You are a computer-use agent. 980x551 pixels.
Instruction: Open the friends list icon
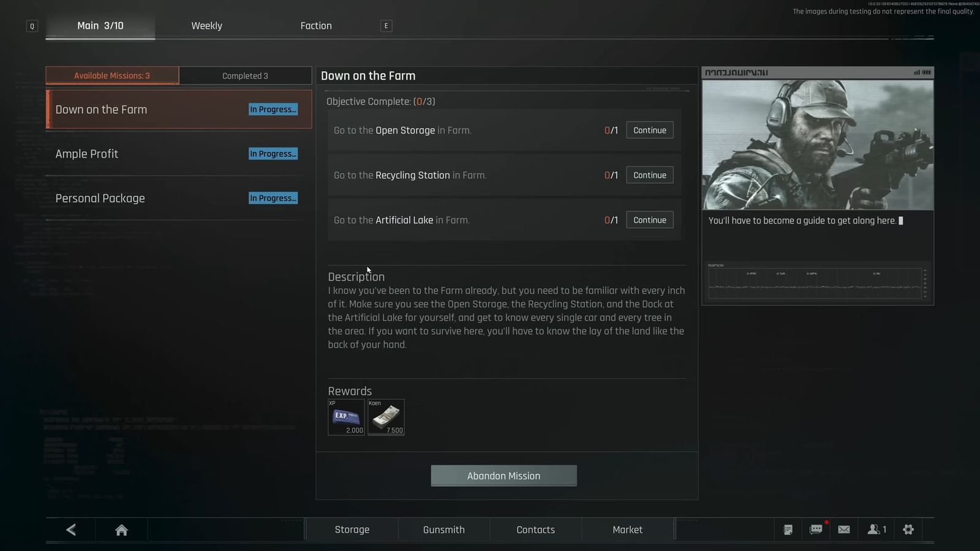point(876,530)
